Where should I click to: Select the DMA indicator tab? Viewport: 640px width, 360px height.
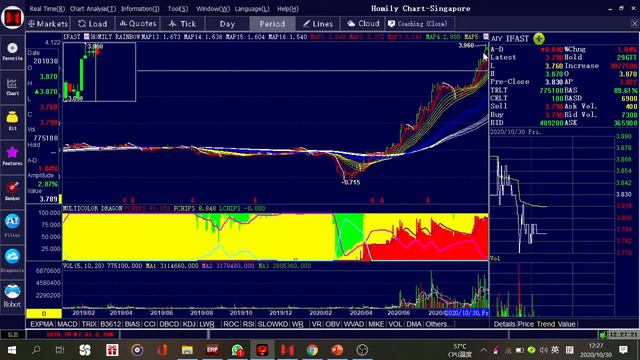(x=413, y=324)
